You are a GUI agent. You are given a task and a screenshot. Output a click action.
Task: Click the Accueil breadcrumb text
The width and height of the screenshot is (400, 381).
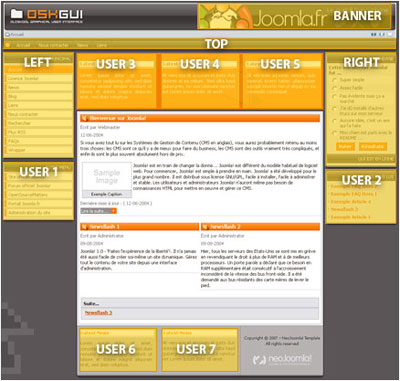click(x=17, y=34)
